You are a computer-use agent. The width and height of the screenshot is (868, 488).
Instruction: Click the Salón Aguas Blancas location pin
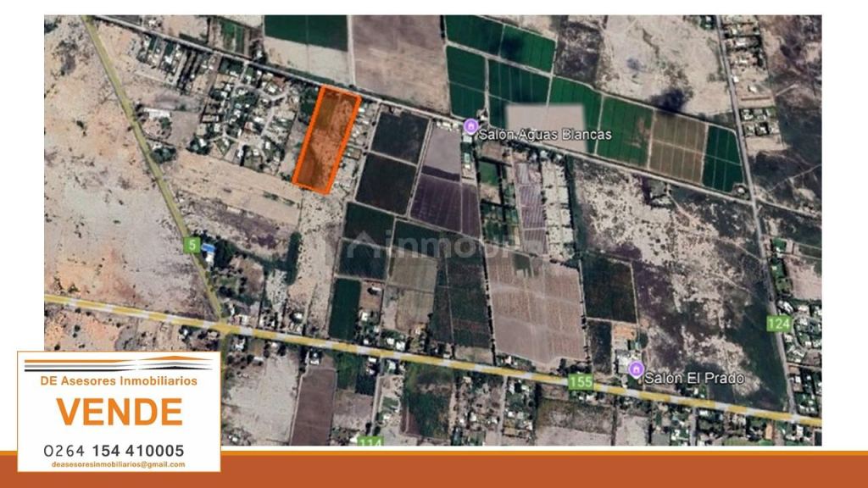[x=470, y=125]
